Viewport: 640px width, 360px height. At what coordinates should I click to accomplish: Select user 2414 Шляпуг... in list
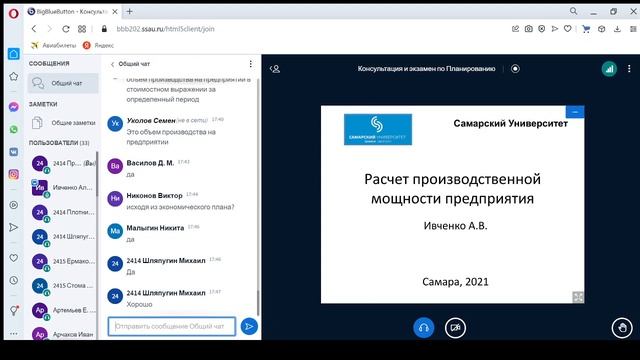[x=63, y=237]
